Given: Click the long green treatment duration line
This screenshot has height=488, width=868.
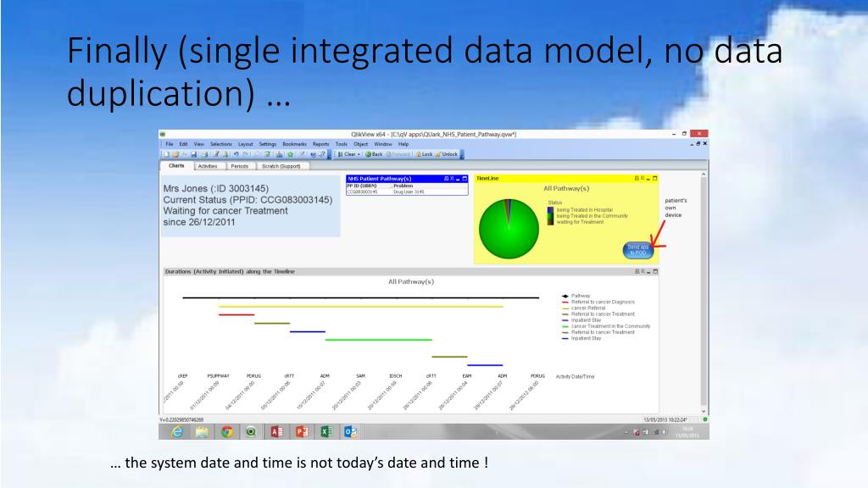Looking at the screenshot, I should 379,340.
